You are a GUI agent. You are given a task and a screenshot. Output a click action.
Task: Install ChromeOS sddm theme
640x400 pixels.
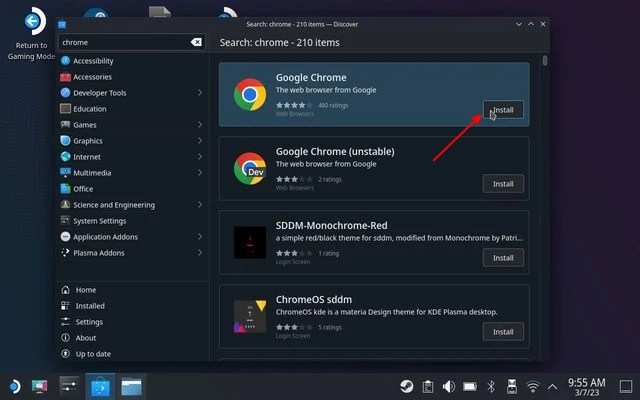(x=503, y=332)
